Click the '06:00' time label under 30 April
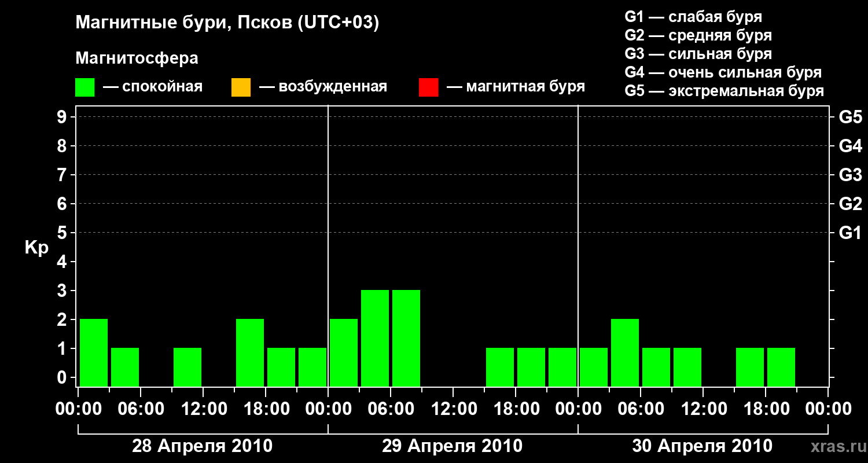 (641, 409)
